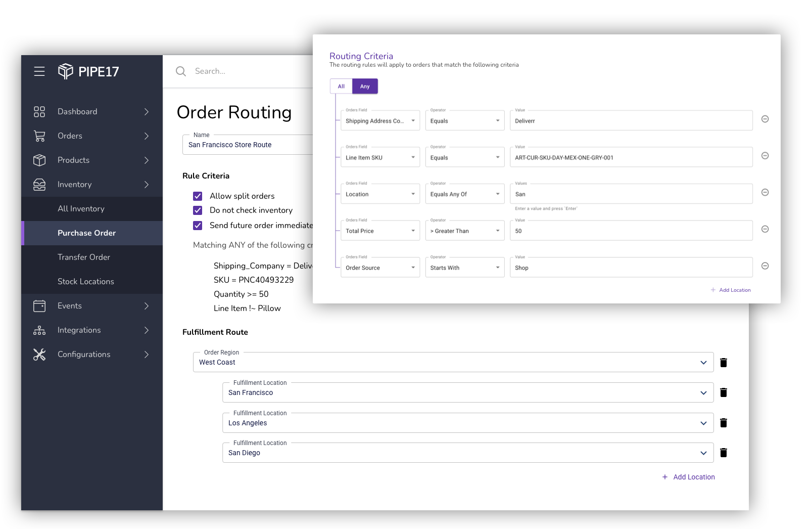This screenshot has height=529, width=812.
Task: Open the Line Item SKU field dropdown
Action: [x=380, y=157]
